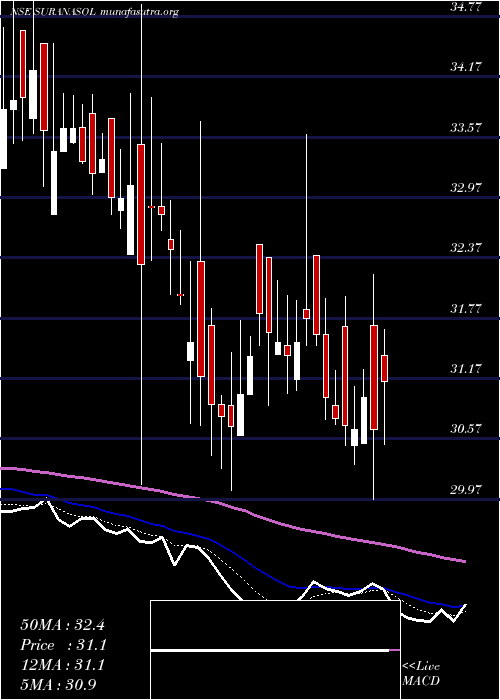This screenshot has width=500, height=700.
Task: Click the 31.17 price axis label
Action: (467, 369)
